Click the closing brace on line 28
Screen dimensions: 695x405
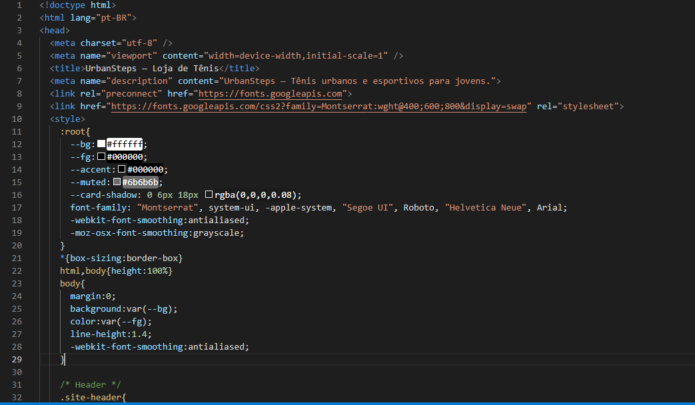tap(63, 359)
